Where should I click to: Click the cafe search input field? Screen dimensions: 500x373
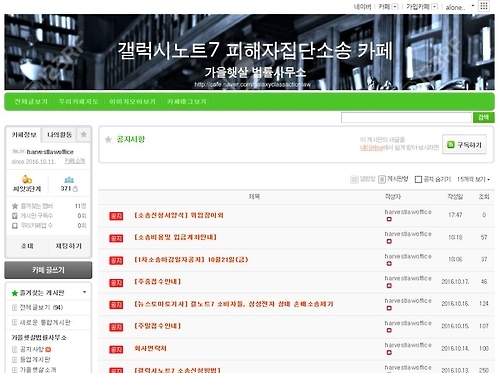pos(406,117)
